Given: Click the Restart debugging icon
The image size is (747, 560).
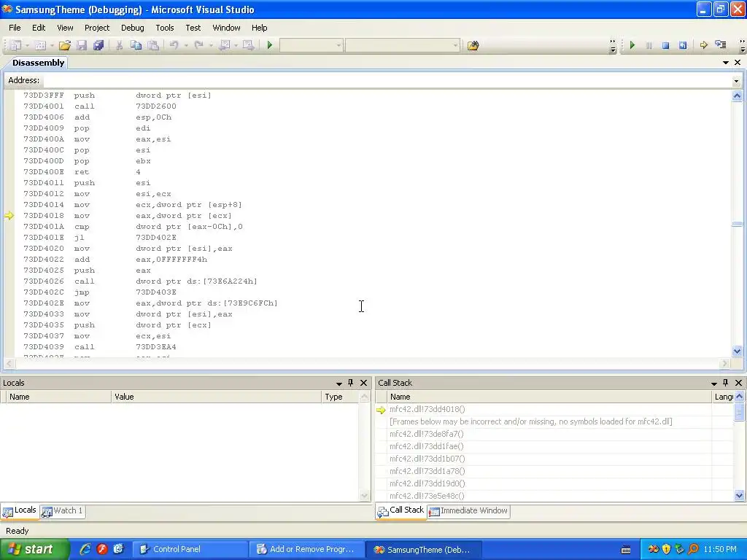Looking at the screenshot, I should click(x=683, y=45).
